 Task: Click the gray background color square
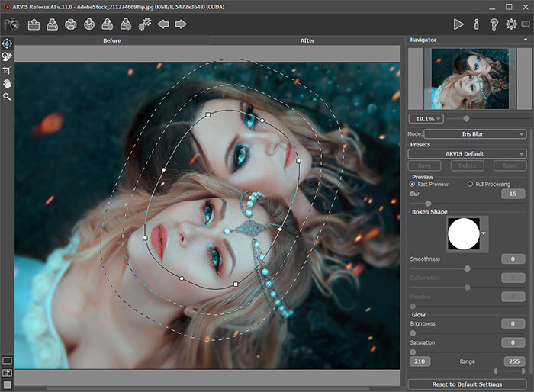click(x=7, y=385)
